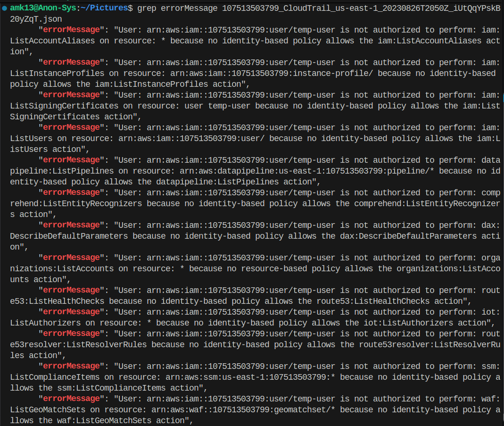Image resolution: width=504 pixels, height=426 pixels.
Task: Click "organizations:ListAcco" at the line's end
Action: click(x=448, y=269)
